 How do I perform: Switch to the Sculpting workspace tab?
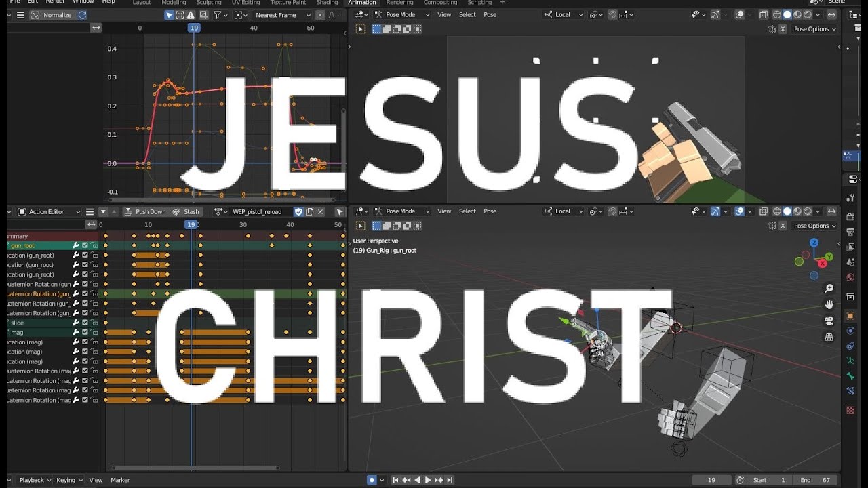(x=209, y=3)
